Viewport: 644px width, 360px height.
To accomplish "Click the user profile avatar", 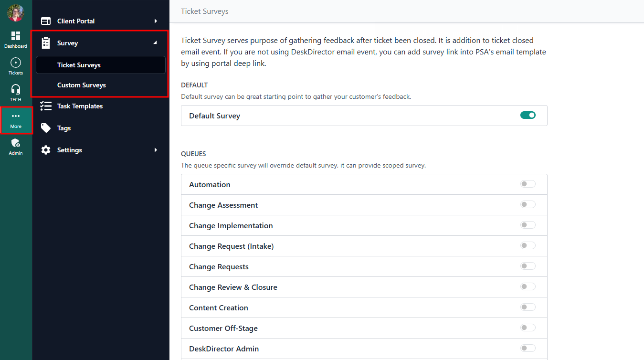I will (16, 13).
